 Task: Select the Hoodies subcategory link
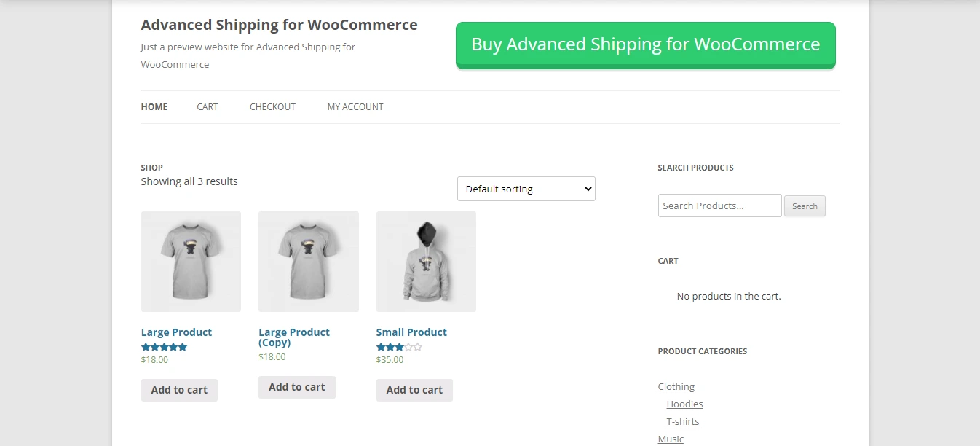[x=684, y=404]
